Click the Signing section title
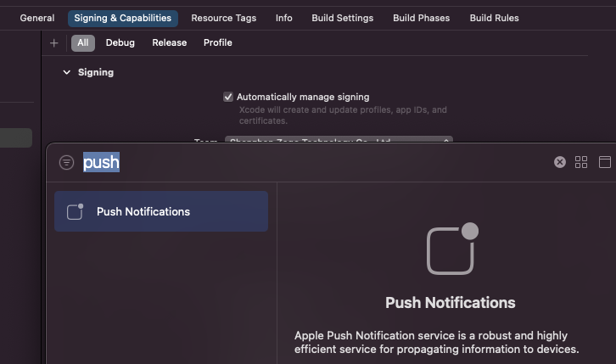The image size is (616, 364). (96, 72)
